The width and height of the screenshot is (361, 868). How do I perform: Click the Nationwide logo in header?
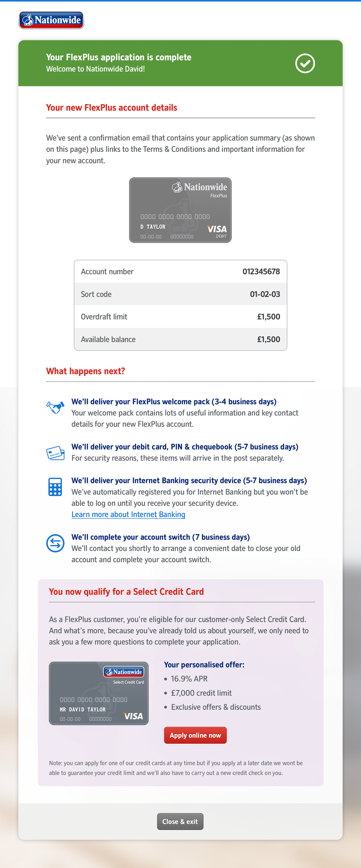[x=51, y=20]
